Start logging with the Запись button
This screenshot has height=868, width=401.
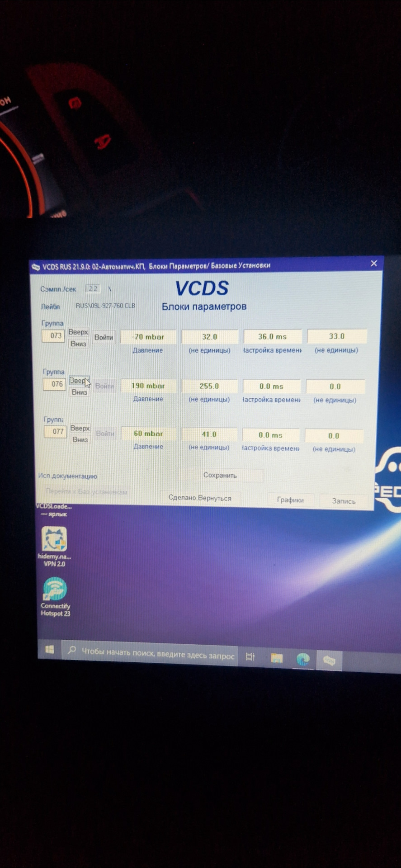point(344,501)
